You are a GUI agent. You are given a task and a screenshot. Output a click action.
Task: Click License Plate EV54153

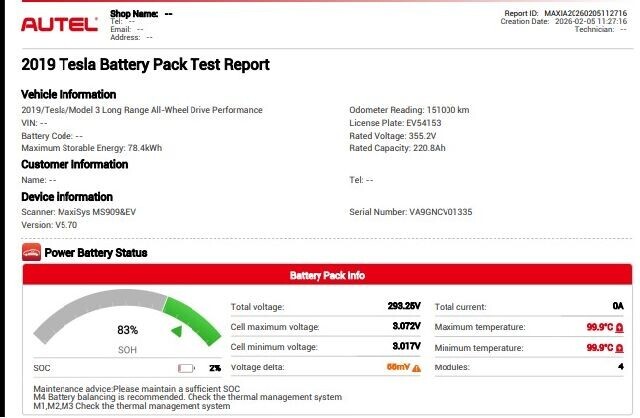pyautogui.click(x=395, y=123)
